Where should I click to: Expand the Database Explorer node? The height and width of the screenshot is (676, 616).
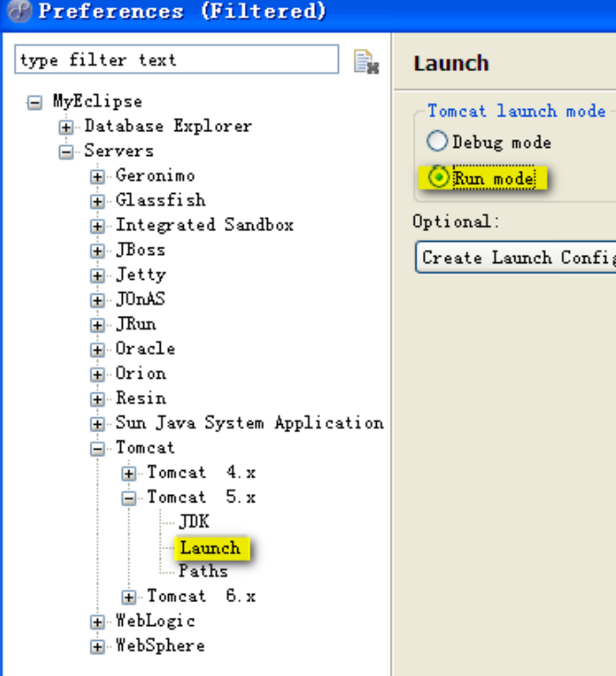(x=66, y=127)
